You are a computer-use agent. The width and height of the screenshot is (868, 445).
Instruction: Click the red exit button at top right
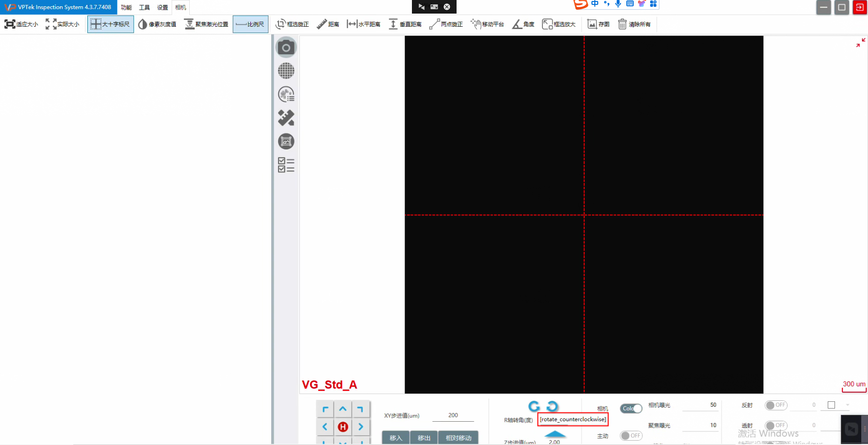click(x=860, y=7)
